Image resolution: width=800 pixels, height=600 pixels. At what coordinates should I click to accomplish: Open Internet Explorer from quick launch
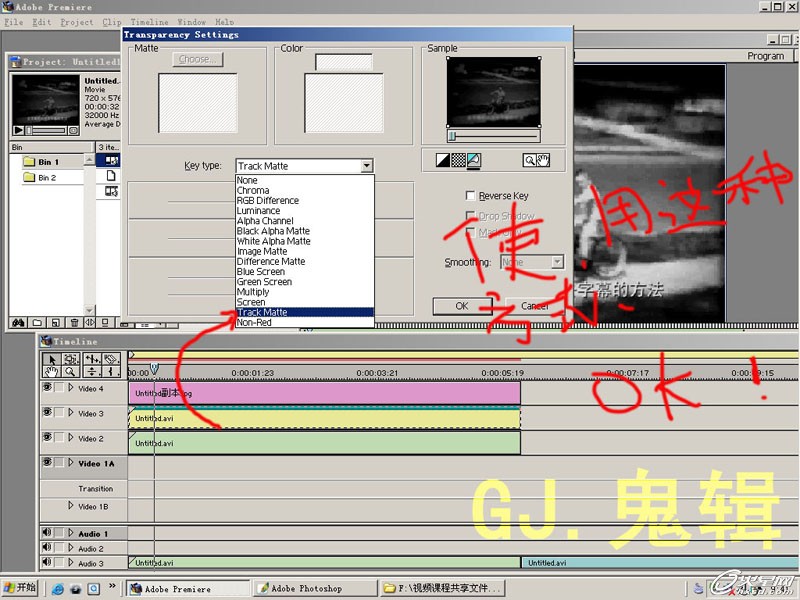[x=58, y=589]
